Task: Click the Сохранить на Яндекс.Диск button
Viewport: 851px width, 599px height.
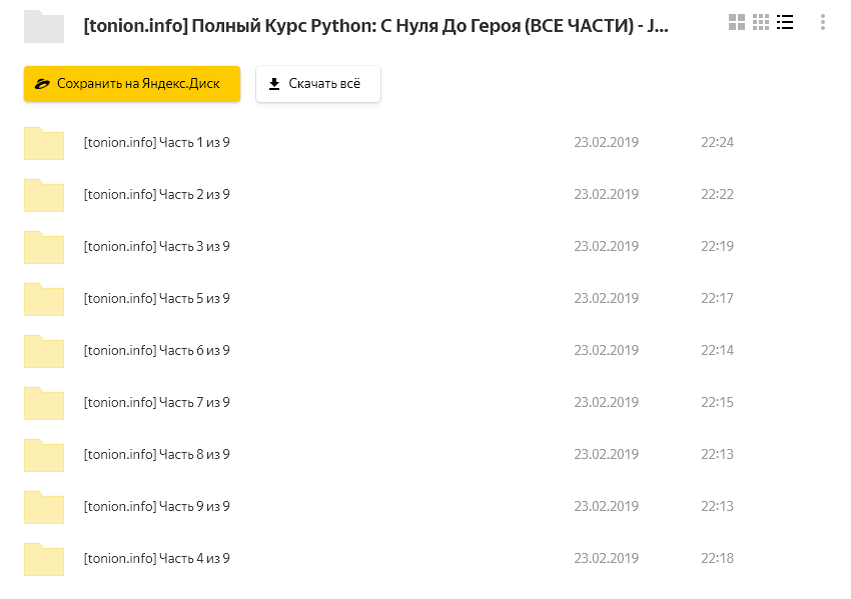Action: pyautogui.click(x=132, y=84)
